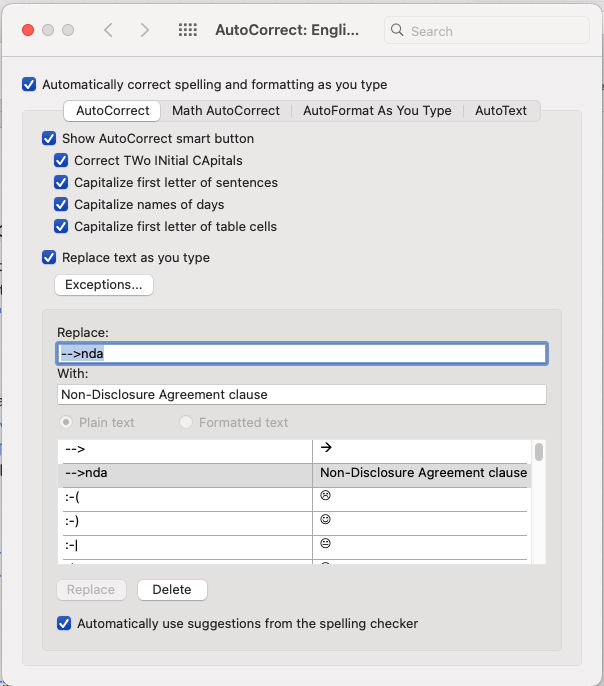Screen dimensions: 604x686
Task: Switch to Math AutoCorrect tab
Action: tap(226, 111)
